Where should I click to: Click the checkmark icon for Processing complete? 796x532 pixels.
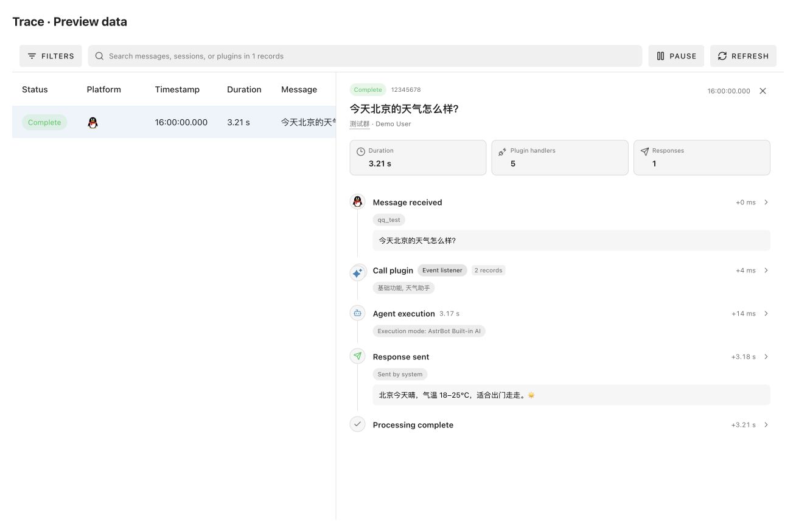coord(357,424)
